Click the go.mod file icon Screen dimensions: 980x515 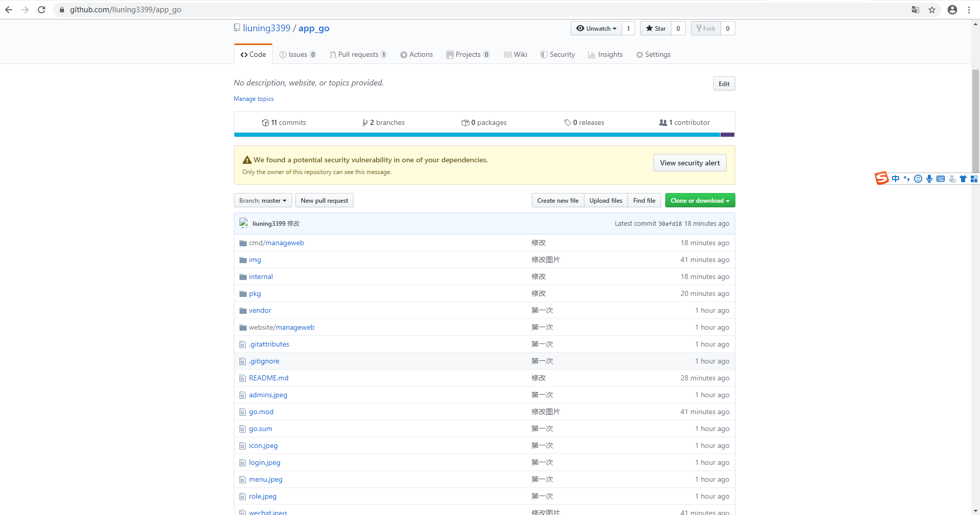243,412
